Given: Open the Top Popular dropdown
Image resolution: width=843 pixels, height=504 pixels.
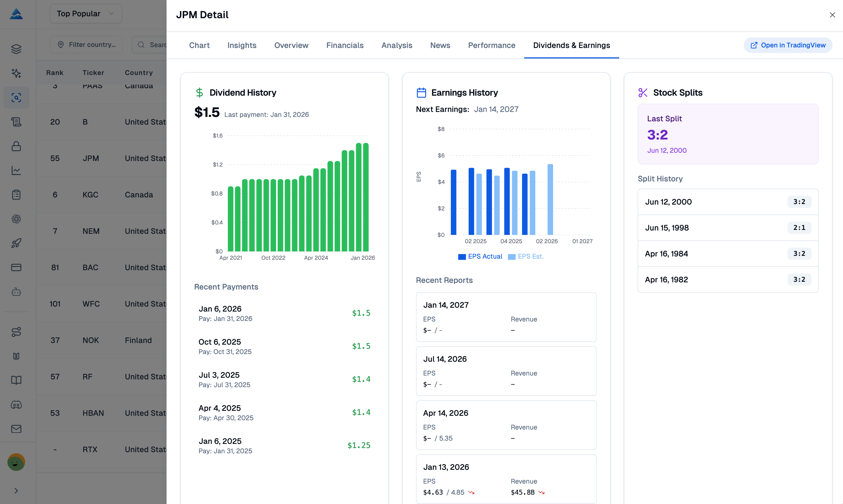Looking at the screenshot, I should click(x=86, y=14).
